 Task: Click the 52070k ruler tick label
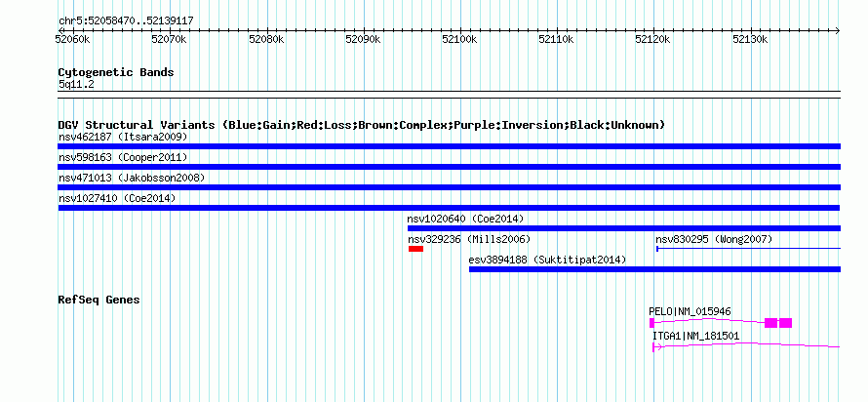pos(170,40)
